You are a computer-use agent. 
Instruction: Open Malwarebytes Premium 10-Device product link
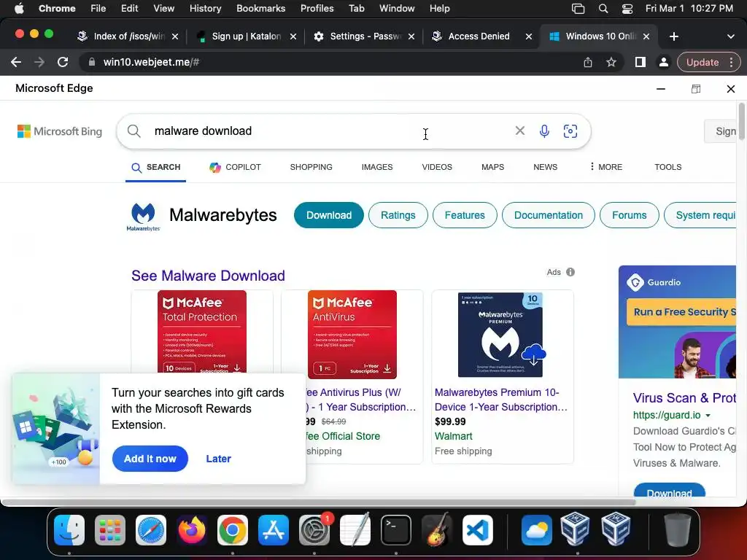[500, 400]
